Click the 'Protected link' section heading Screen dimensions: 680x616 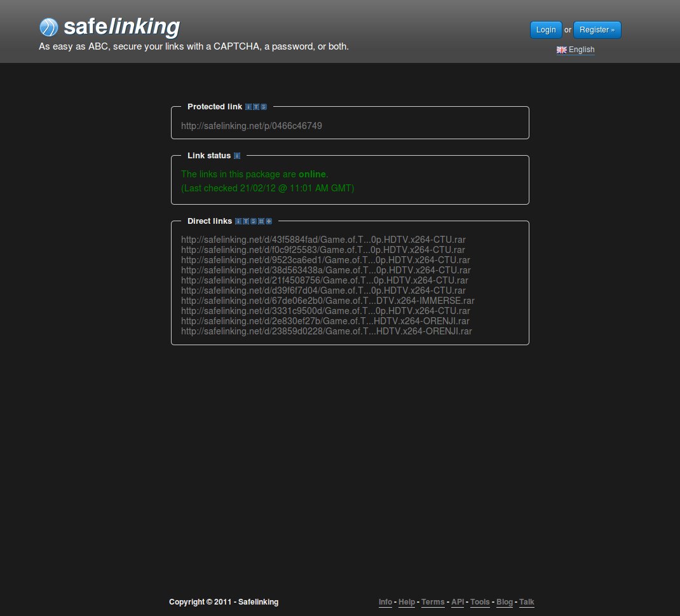click(x=215, y=107)
